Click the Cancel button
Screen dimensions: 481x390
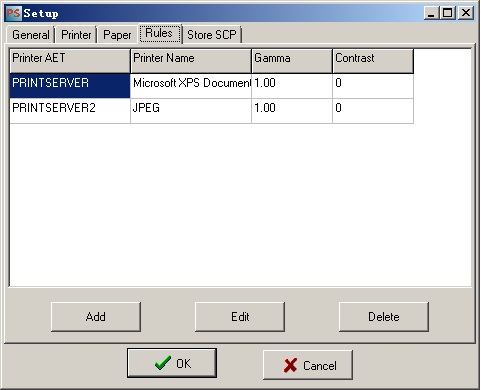click(308, 365)
